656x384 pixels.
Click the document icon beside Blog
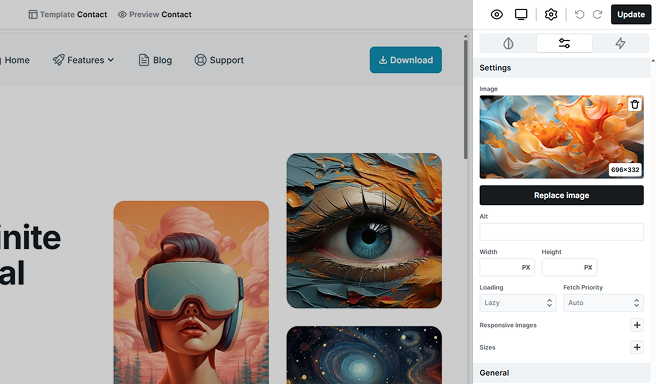click(144, 60)
